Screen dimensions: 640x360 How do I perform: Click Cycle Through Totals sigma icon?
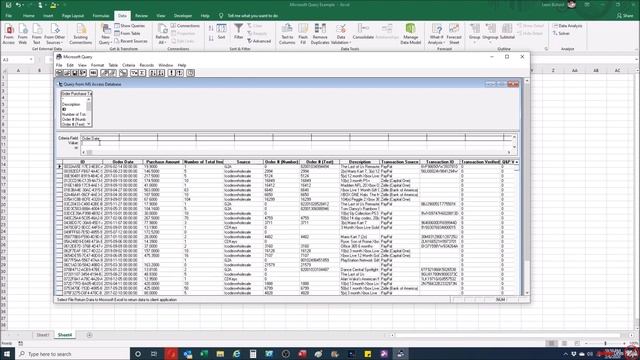pos(142,73)
